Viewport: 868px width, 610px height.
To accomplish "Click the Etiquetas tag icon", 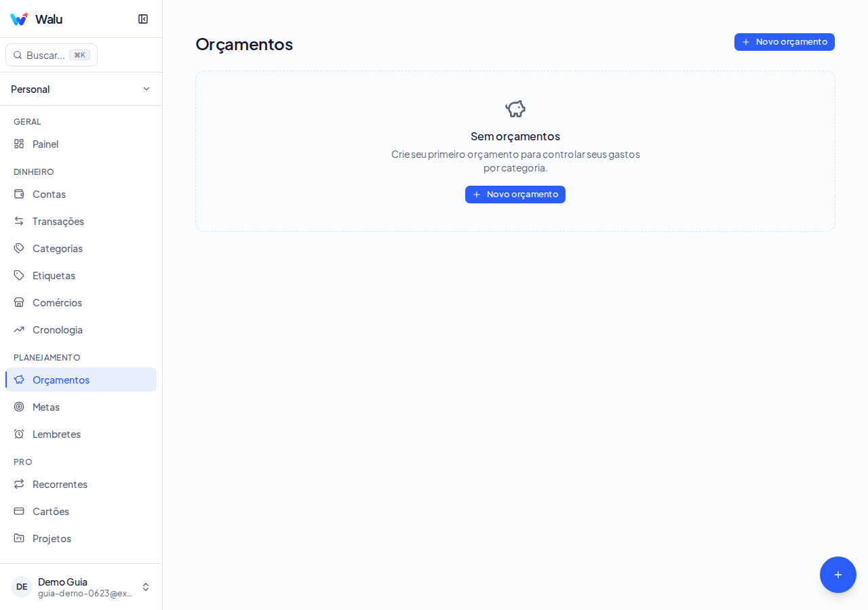I will 19,275.
